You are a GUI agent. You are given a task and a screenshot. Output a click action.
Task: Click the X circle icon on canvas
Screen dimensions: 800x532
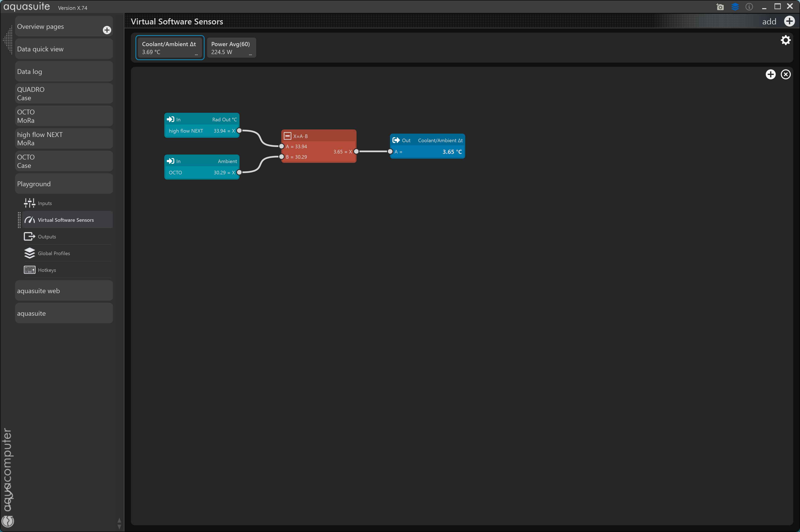(x=785, y=74)
